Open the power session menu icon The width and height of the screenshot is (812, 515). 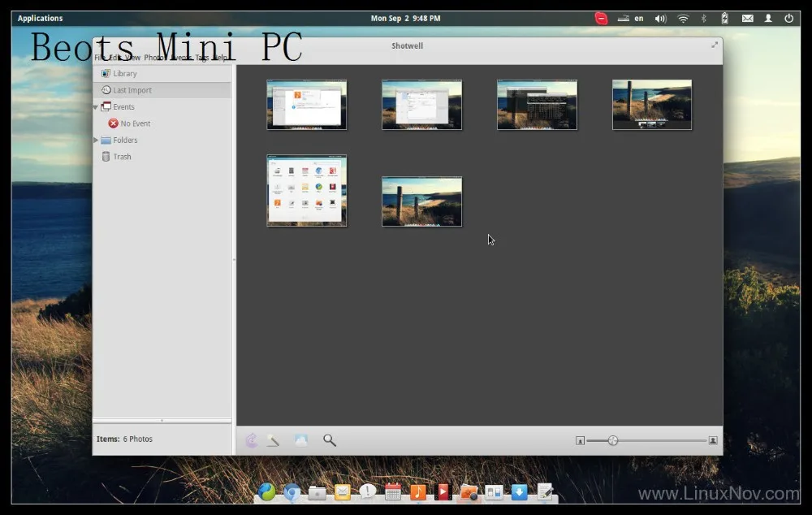(x=788, y=19)
